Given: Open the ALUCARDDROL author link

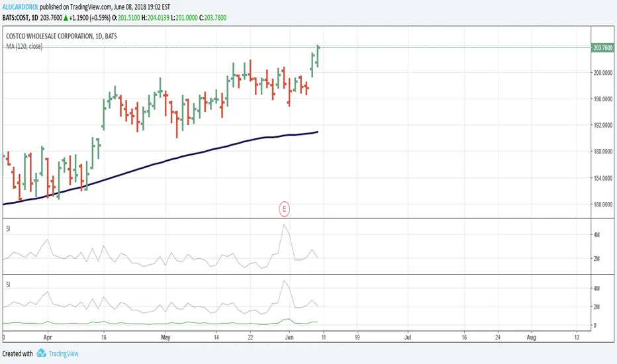Looking at the screenshot, I should click(21, 7).
